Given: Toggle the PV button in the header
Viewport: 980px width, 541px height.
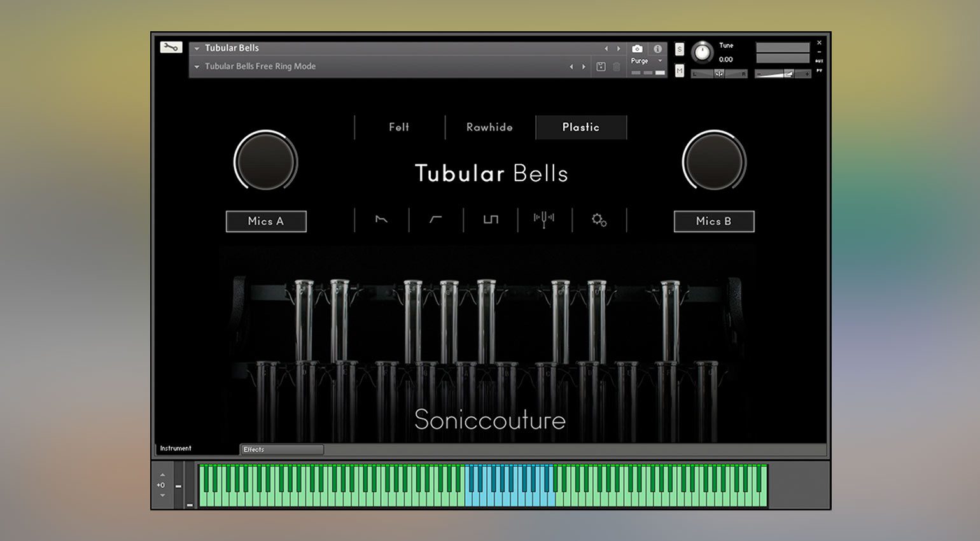Looking at the screenshot, I should (x=819, y=71).
